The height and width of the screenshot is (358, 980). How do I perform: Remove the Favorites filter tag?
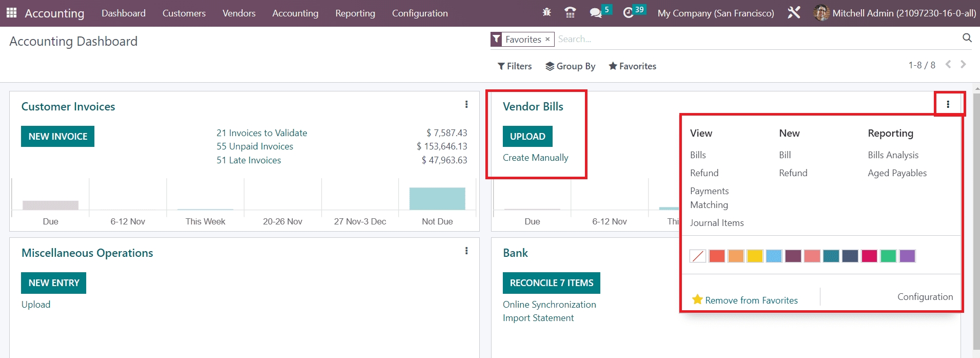547,39
